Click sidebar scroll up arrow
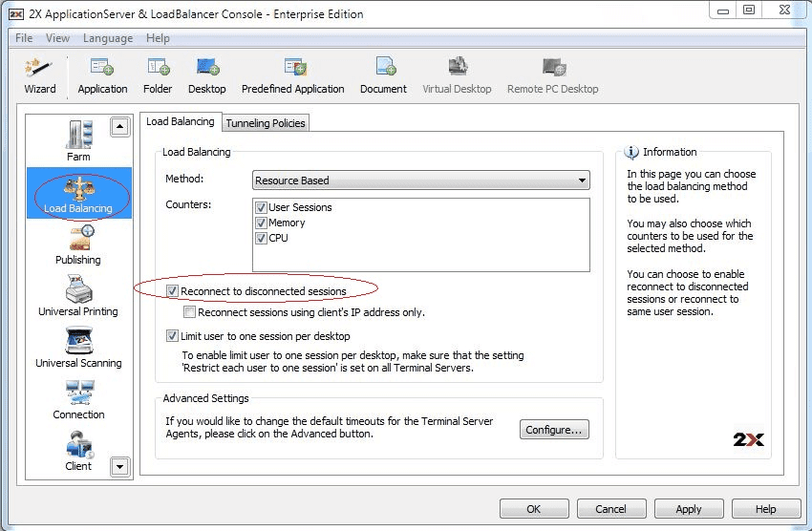The height and width of the screenshot is (531, 812). (x=119, y=126)
